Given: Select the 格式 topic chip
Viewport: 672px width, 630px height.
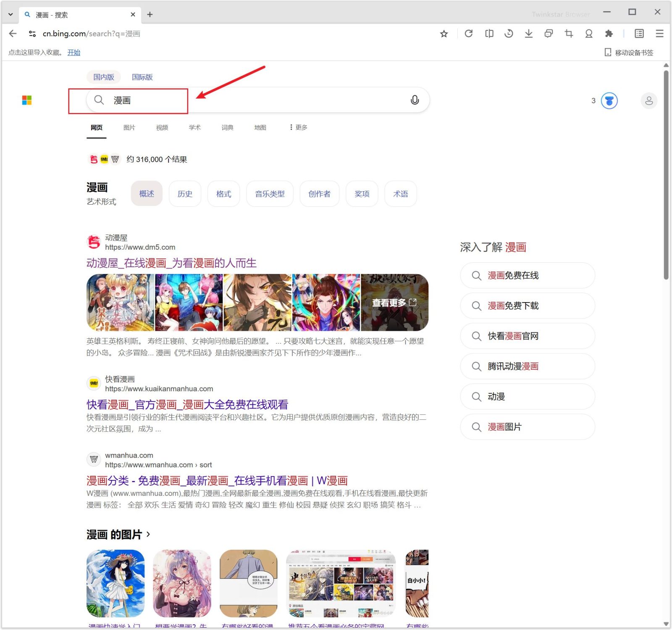Looking at the screenshot, I should pyautogui.click(x=223, y=194).
